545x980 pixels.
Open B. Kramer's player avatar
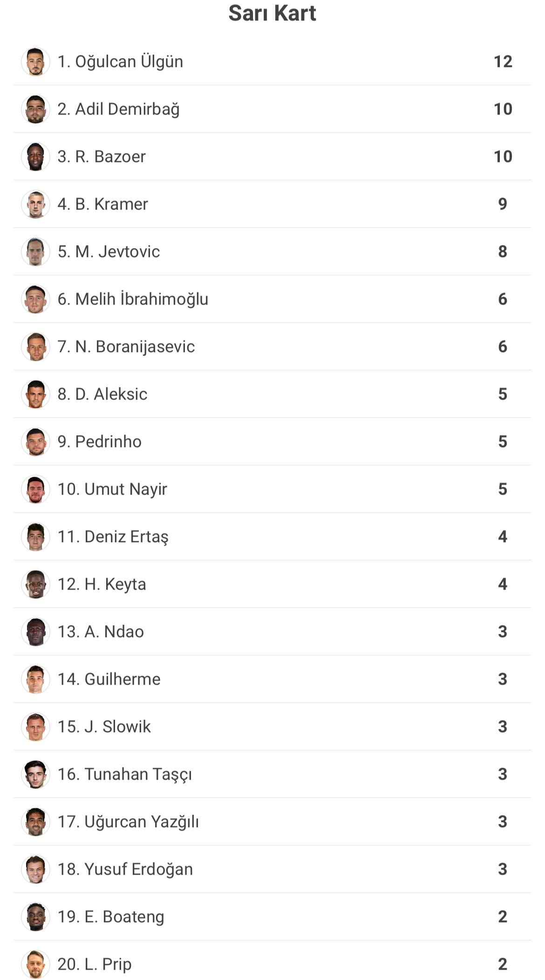[35, 204]
